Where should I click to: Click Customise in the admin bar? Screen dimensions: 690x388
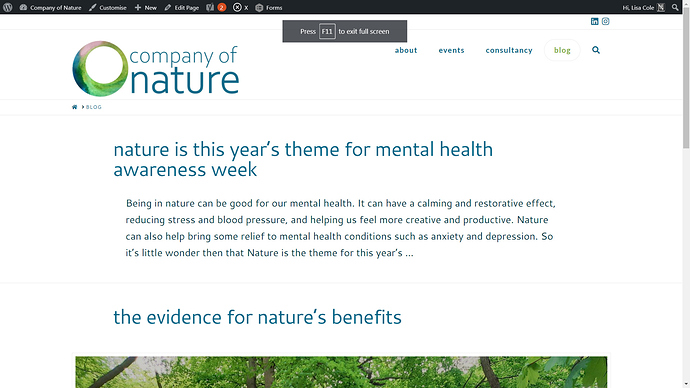pyautogui.click(x=108, y=7)
